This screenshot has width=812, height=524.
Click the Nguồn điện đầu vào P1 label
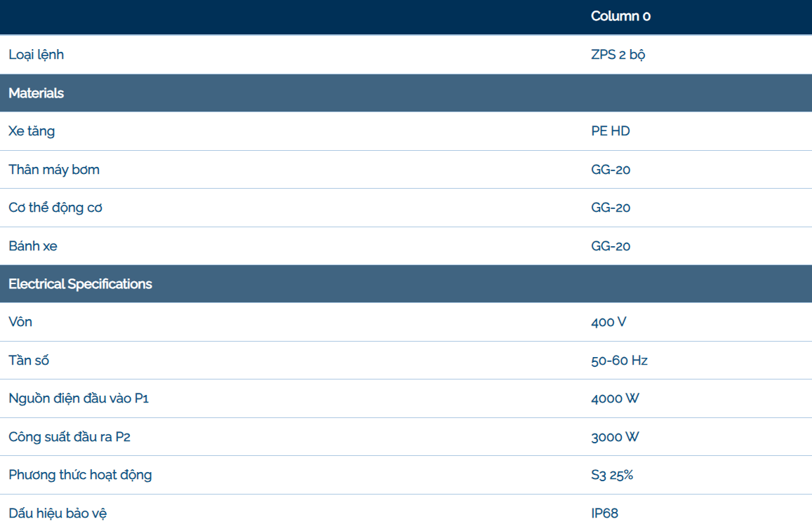click(x=79, y=398)
